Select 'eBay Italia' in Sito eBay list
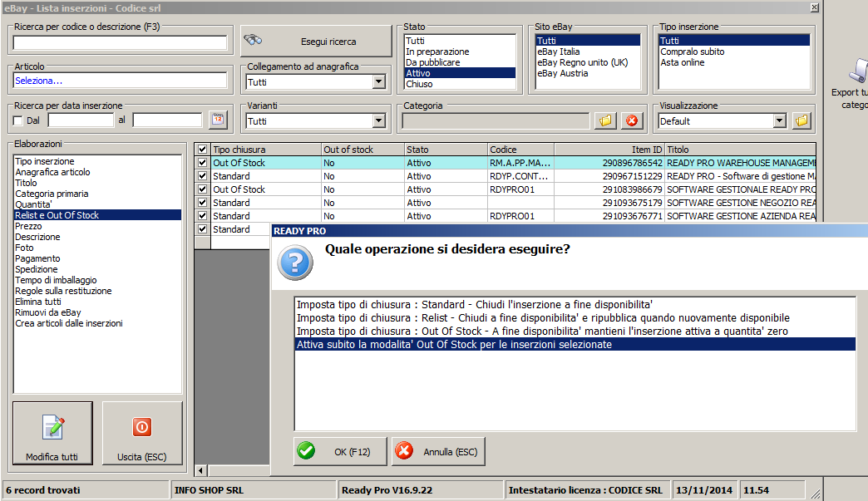Screen dimensions: 868x501 point(559,52)
